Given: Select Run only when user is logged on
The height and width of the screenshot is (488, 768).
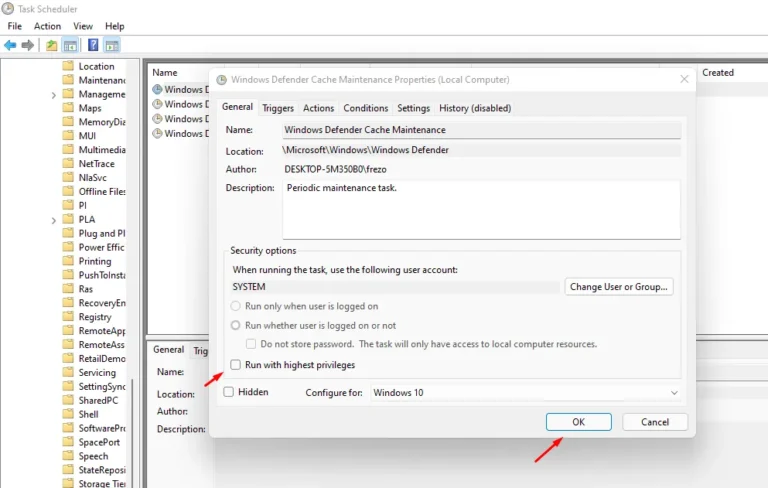Looking at the screenshot, I should [236, 306].
